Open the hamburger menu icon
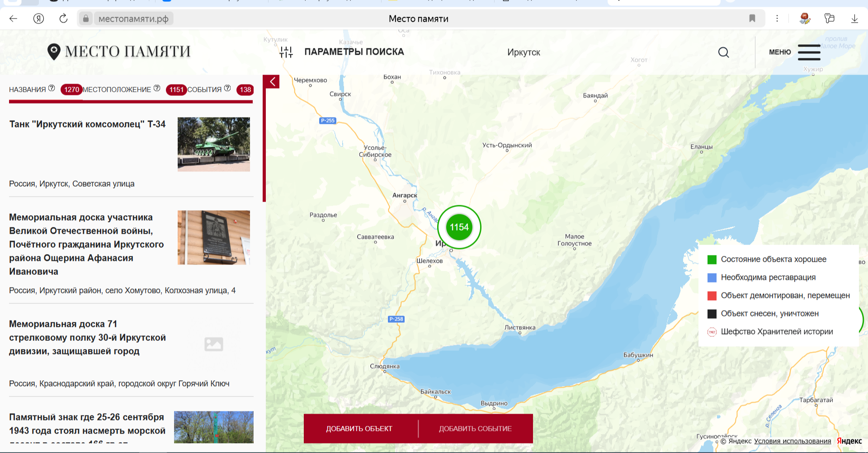 pyautogui.click(x=809, y=52)
